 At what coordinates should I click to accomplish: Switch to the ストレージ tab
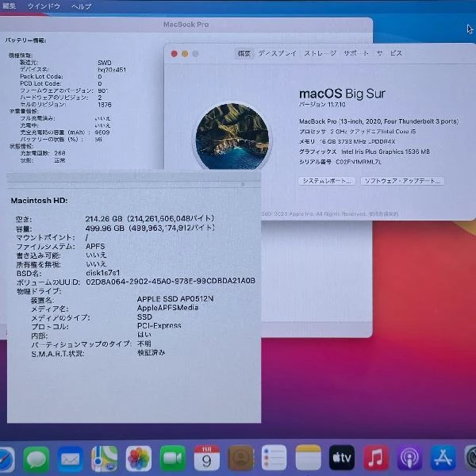(x=321, y=53)
